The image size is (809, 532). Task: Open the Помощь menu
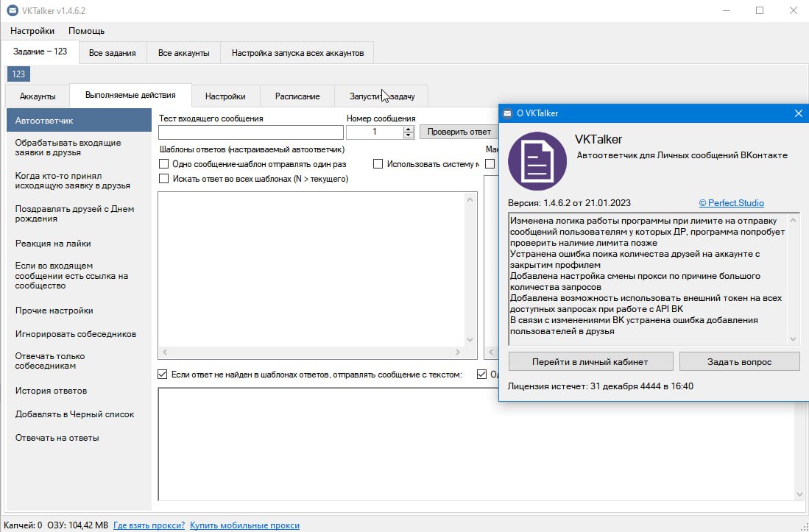[x=87, y=31]
